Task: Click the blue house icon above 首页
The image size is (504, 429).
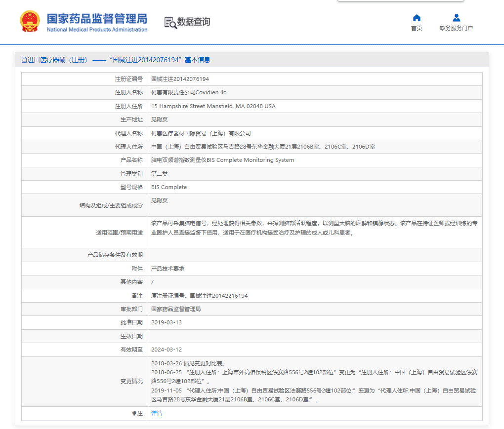Action: point(416,18)
